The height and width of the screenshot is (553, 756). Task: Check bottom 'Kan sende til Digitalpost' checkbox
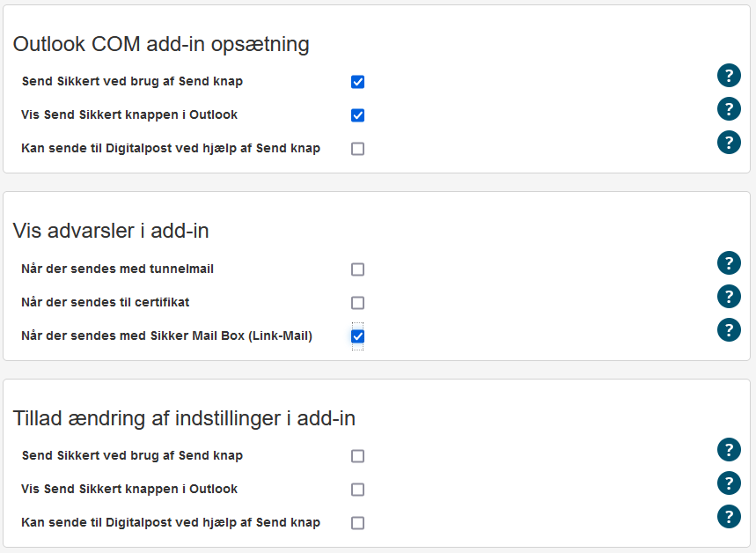357,522
